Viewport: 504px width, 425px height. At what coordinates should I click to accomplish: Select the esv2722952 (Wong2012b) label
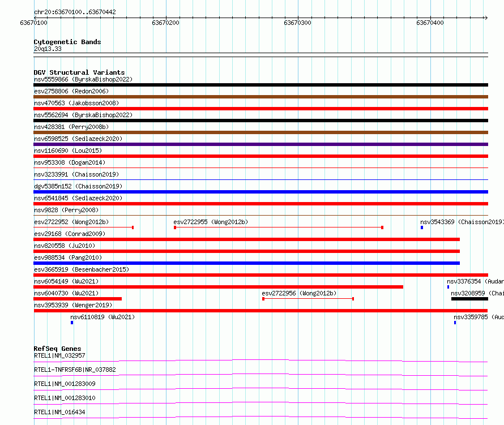coord(71,222)
